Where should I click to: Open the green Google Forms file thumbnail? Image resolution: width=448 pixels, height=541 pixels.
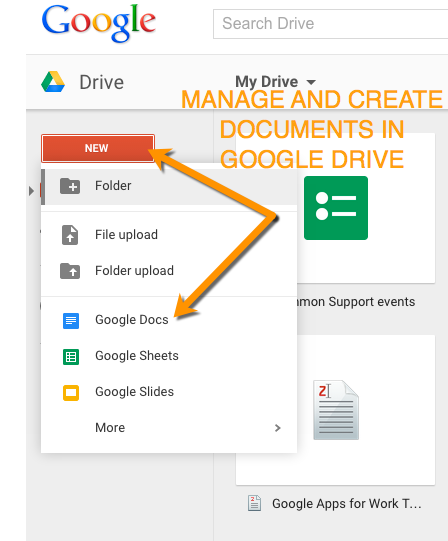point(336,208)
